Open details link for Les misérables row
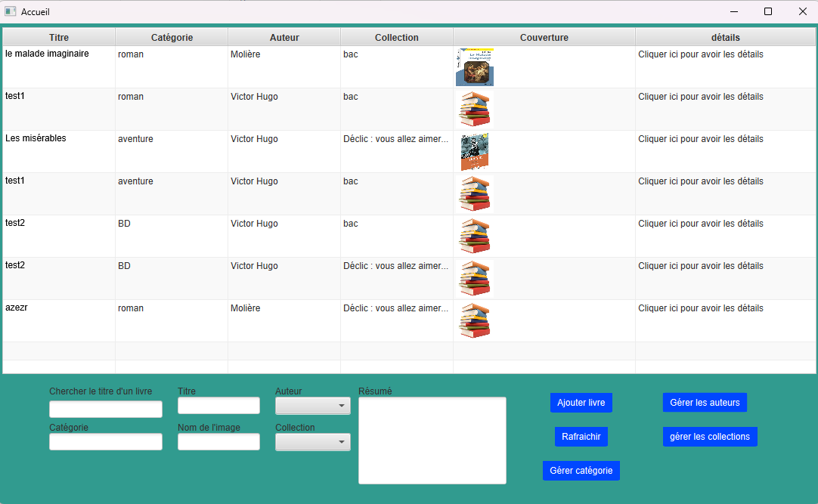Image resolution: width=818 pixels, height=504 pixels. pos(700,139)
